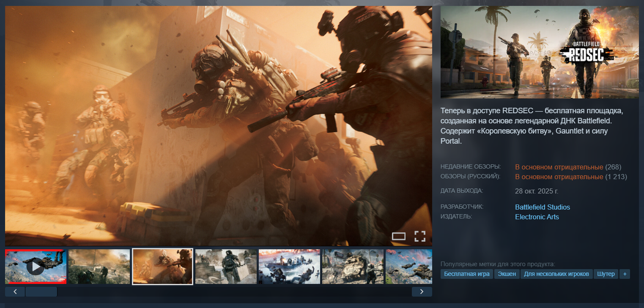Click the 'РАЗРАБОТЧИК:' label
The image size is (644, 308).
(462, 207)
